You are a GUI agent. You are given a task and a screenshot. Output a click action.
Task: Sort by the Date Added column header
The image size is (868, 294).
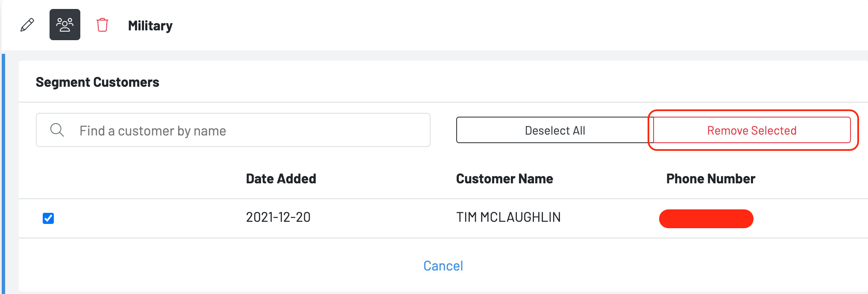[x=281, y=179]
